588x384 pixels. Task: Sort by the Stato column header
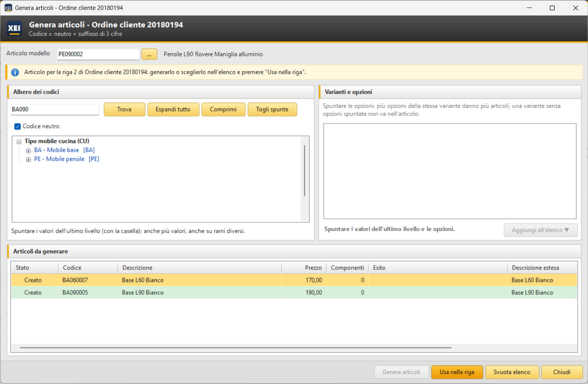pos(35,268)
